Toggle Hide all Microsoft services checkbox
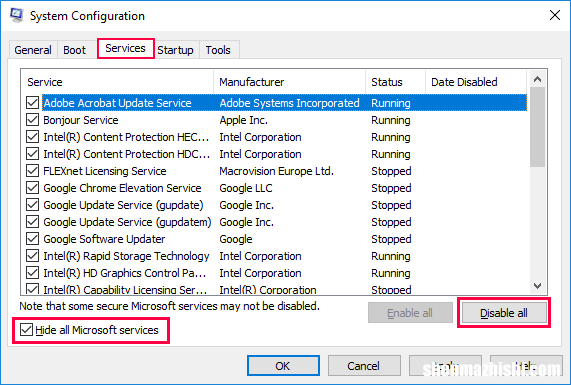Image resolution: width=571 pixels, height=385 pixels. [26, 330]
